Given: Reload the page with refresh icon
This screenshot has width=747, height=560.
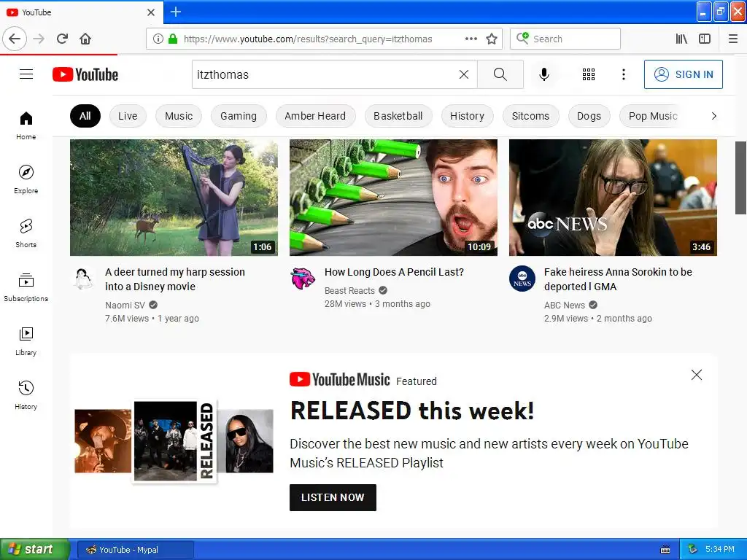Looking at the screenshot, I should pos(63,39).
